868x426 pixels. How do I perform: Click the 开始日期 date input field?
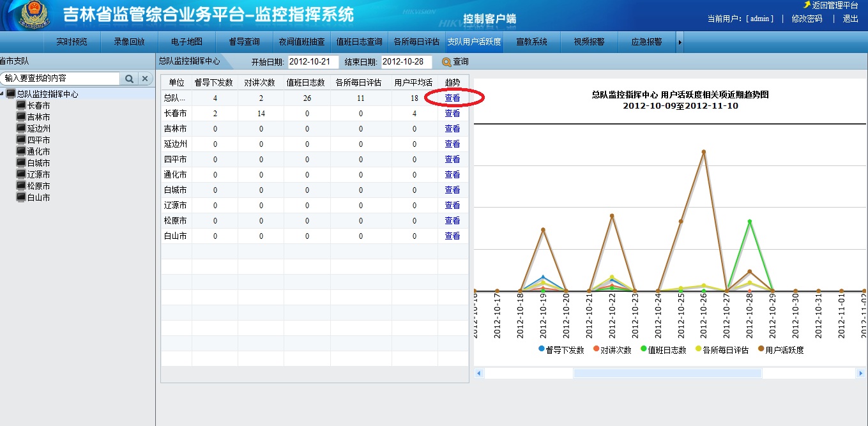313,62
